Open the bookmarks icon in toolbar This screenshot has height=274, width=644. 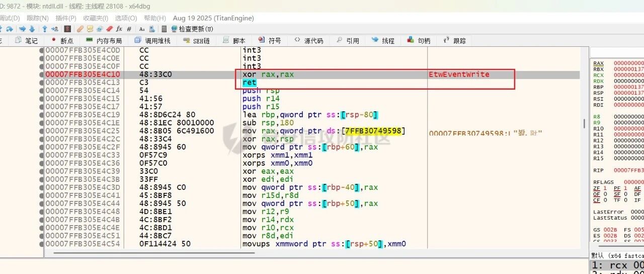pyautogui.click(x=109, y=29)
